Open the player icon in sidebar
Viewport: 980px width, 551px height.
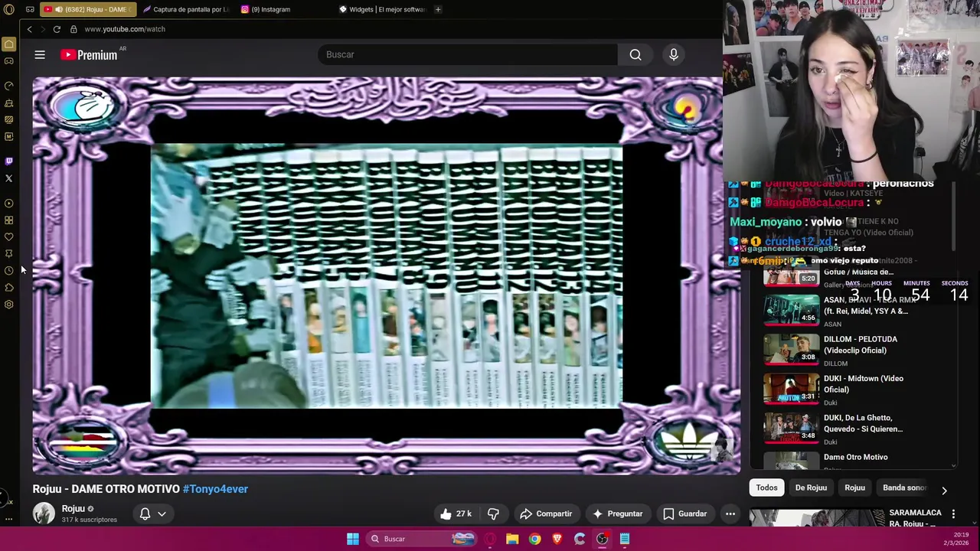coord(9,204)
